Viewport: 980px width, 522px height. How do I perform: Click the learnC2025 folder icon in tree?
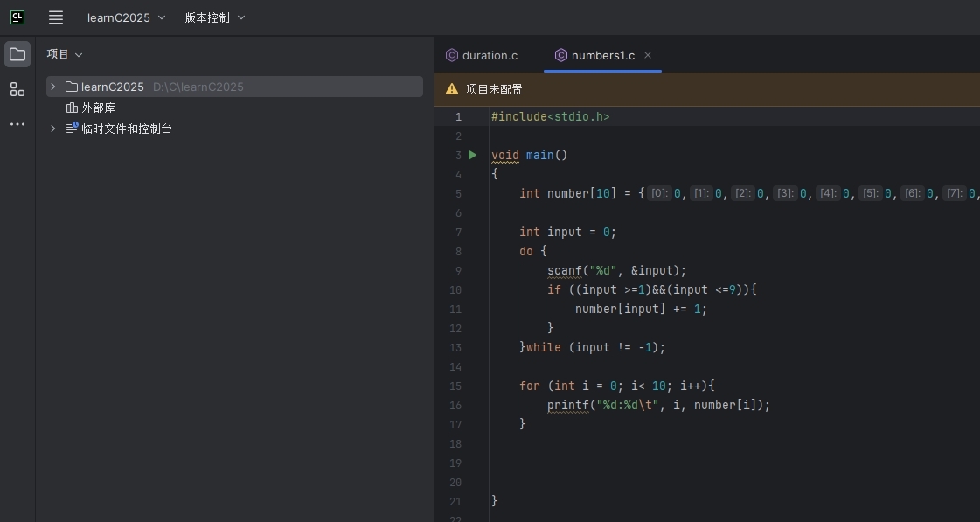72,87
